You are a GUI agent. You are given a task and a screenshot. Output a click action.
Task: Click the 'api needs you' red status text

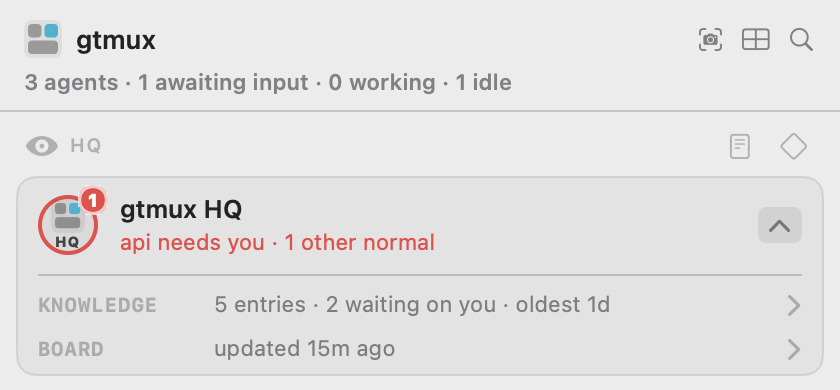click(x=192, y=243)
